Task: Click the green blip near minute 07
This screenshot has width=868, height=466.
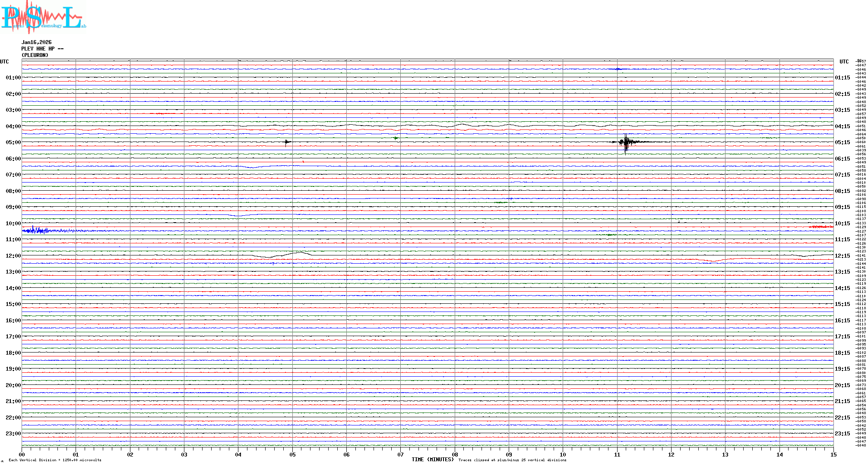Action: (x=396, y=138)
